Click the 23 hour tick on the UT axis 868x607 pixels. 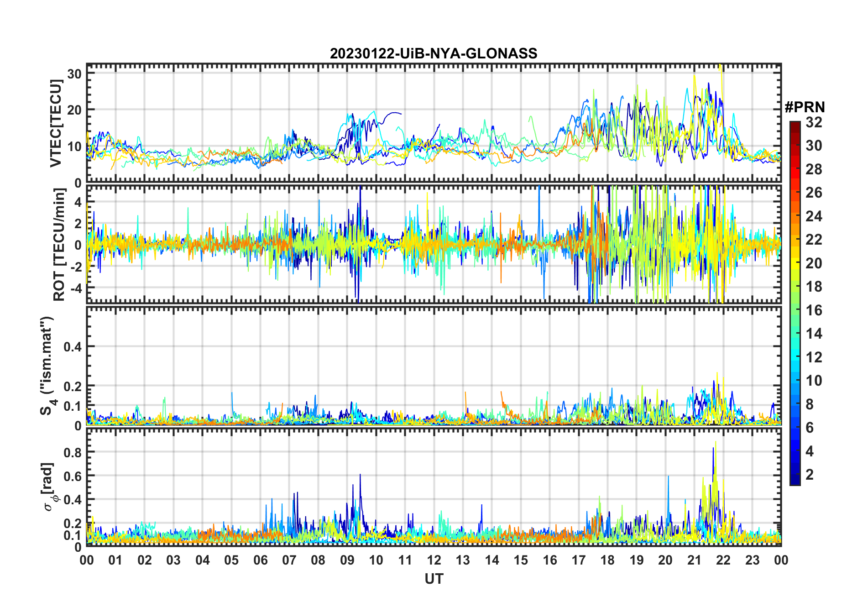pos(753,560)
